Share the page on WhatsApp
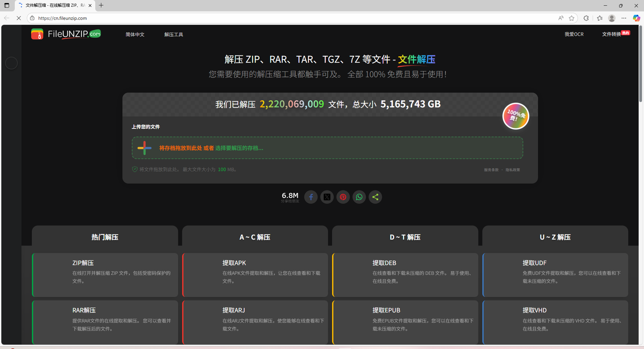This screenshot has height=349, width=644. pos(359,197)
